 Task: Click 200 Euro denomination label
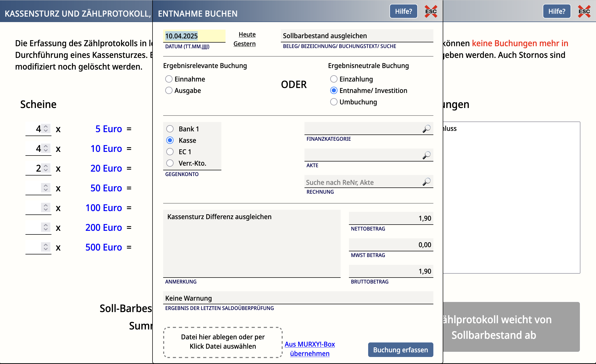point(104,227)
